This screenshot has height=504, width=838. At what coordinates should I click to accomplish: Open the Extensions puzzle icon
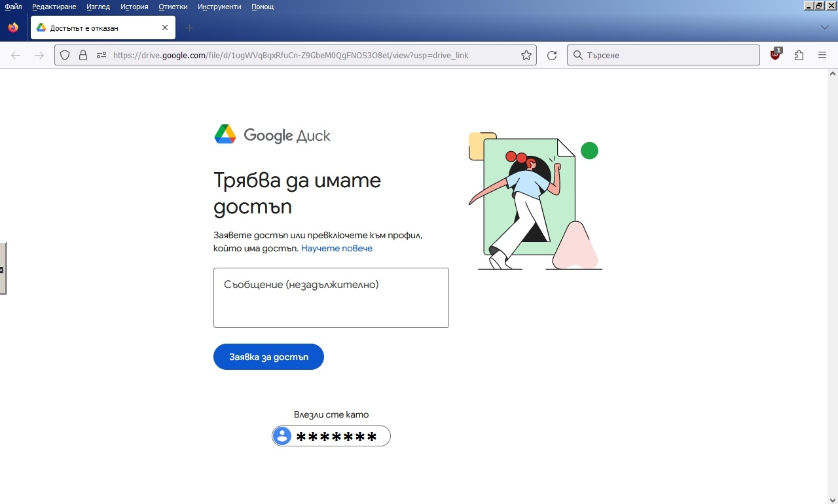click(799, 56)
